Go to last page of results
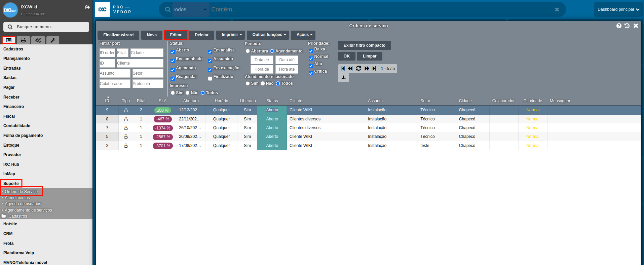The height and width of the screenshot is (265, 644). pyautogui.click(x=374, y=69)
